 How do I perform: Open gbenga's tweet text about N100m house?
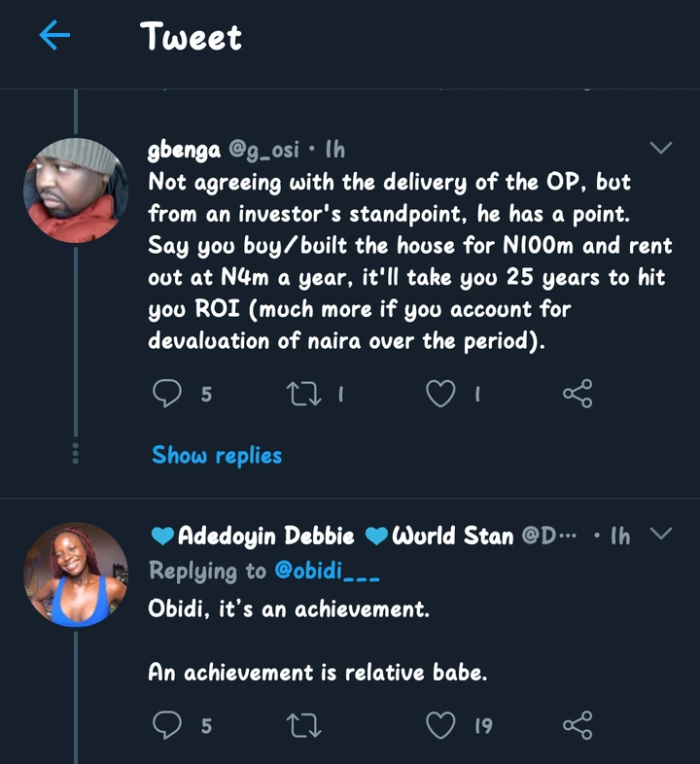[x=408, y=261]
